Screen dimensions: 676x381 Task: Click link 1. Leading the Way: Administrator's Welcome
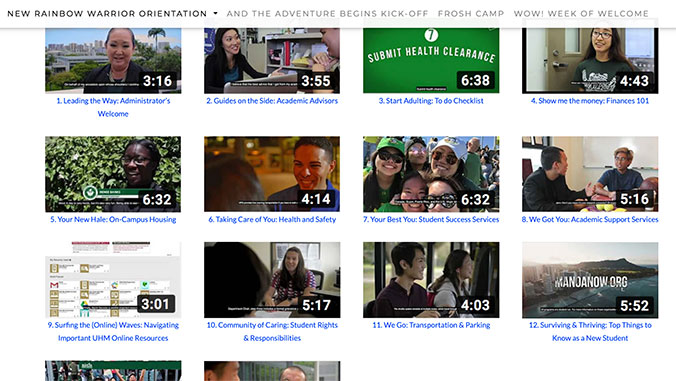[113, 107]
